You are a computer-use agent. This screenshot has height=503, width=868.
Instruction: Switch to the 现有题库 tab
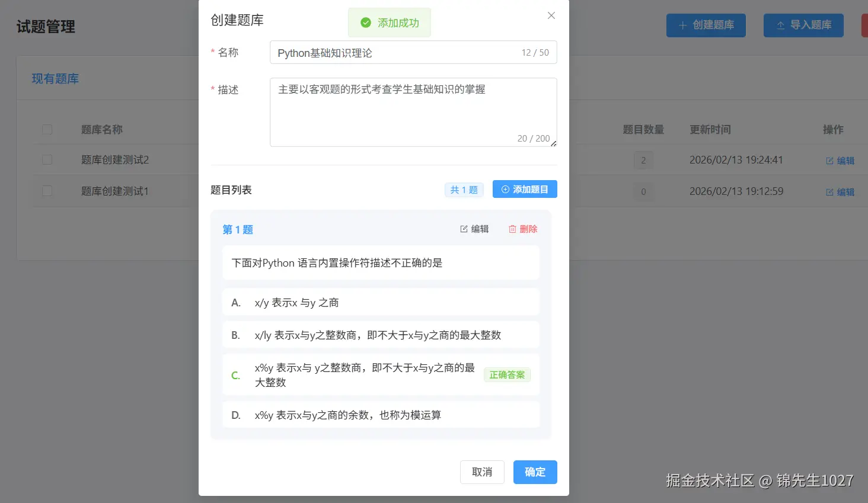pos(55,78)
